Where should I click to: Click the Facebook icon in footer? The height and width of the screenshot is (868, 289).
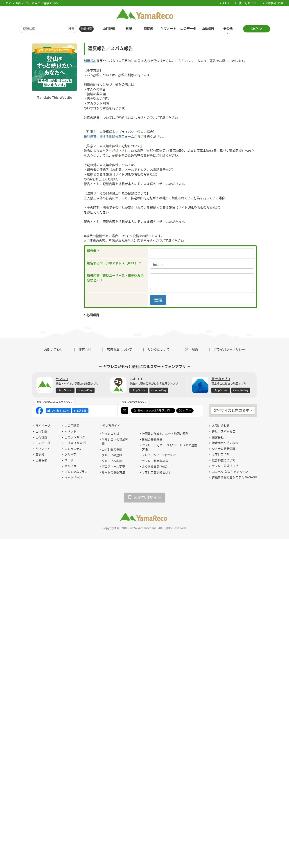pyautogui.click(x=39, y=410)
